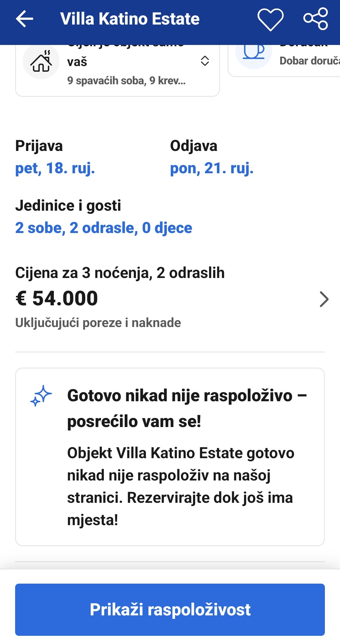
Task: Tap the house with steam icon
Action: 41,61
